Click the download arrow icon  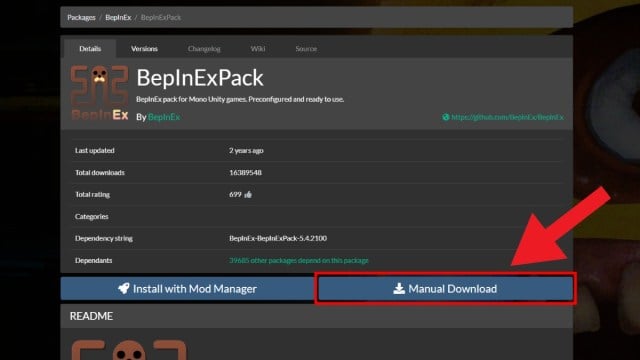tap(399, 289)
